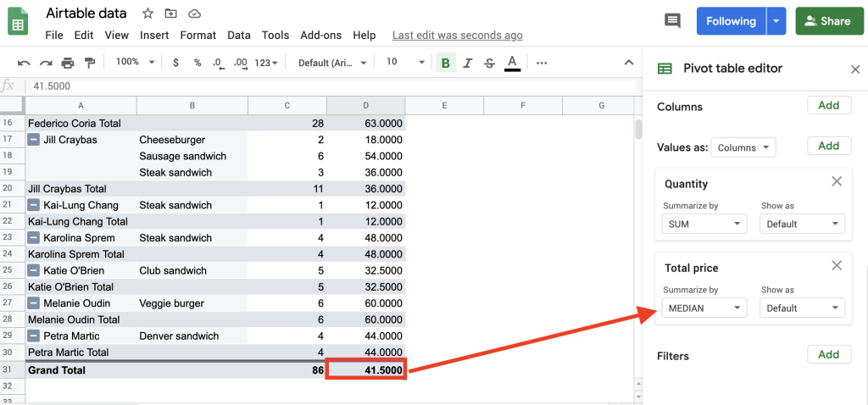The width and height of the screenshot is (868, 405).
Task: Format as currency with dollar icon
Action: 176,63
